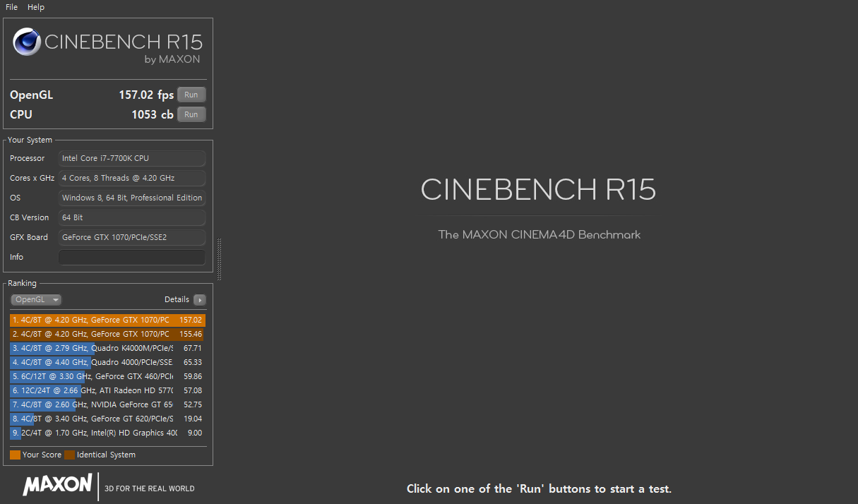This screenshot has height=504, width=858.
Task: Select the 4C/8T @ 2.60 GHz ranking entry
Action: coord(107,404)
